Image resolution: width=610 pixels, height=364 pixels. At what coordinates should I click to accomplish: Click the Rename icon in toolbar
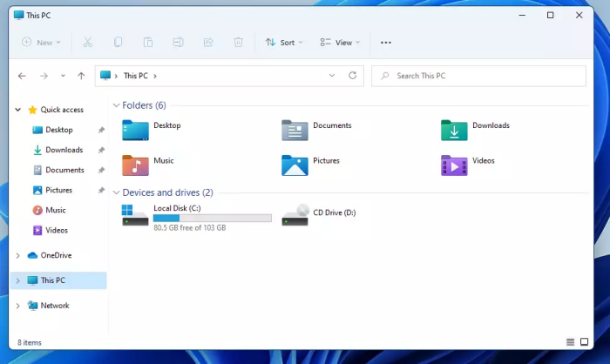point(178,42)
